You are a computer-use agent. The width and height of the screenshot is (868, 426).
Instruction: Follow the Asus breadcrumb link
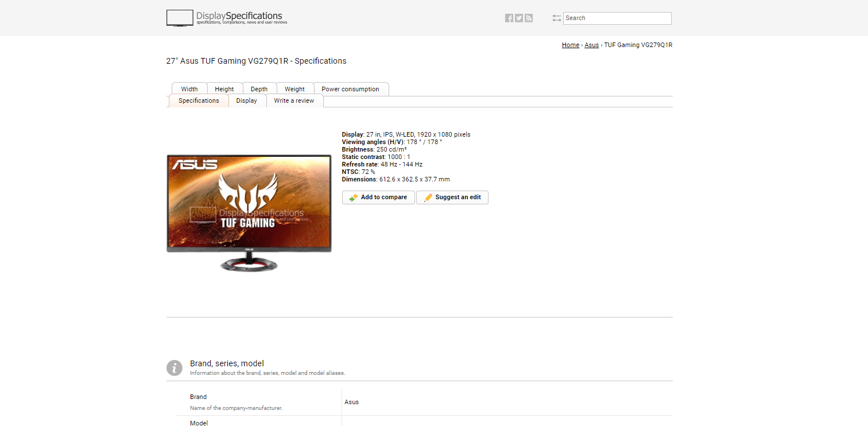591,45
